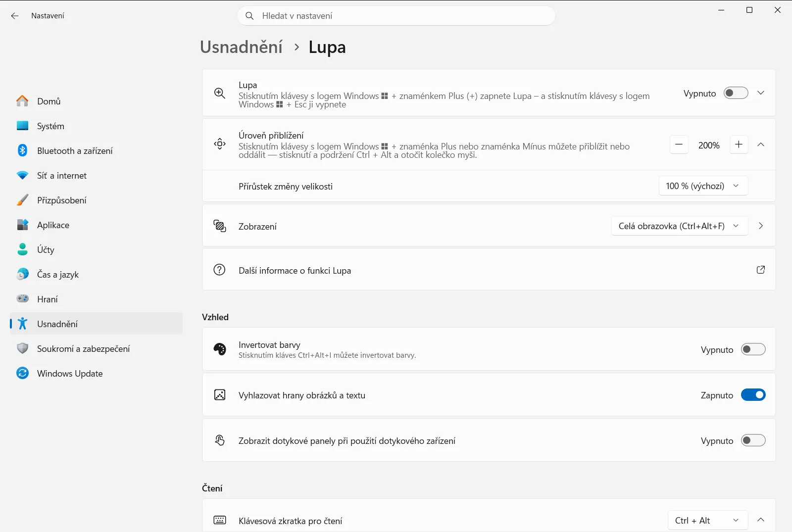Increase zoom level with plus button
792x532 pixels.
[x=739, y=145]
